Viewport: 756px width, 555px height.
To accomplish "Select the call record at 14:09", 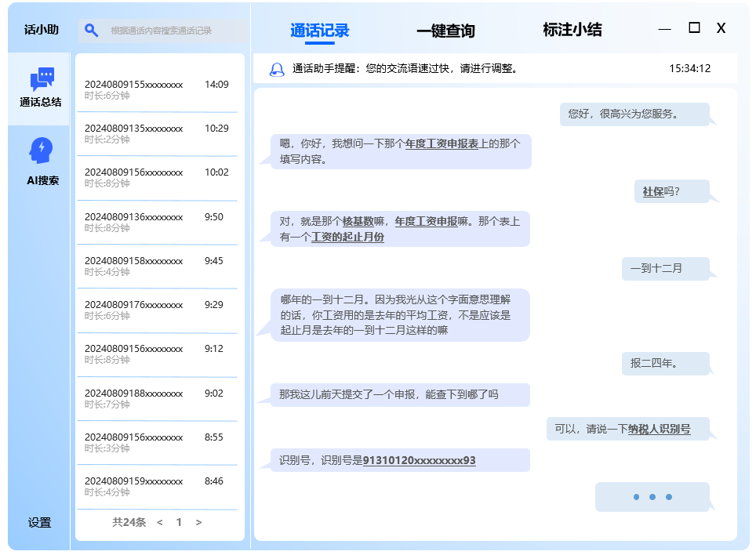I will click(157, 89).
